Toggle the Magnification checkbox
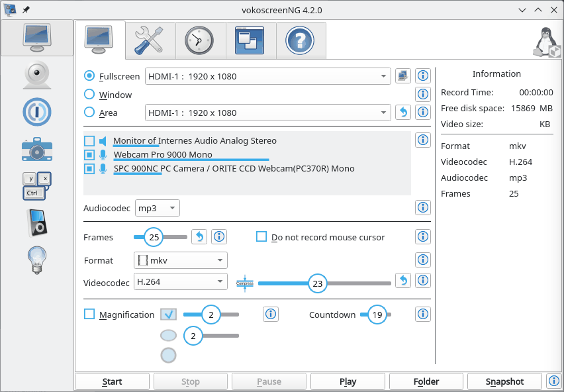This screenshot has width=564, height=392. [89, 315]
